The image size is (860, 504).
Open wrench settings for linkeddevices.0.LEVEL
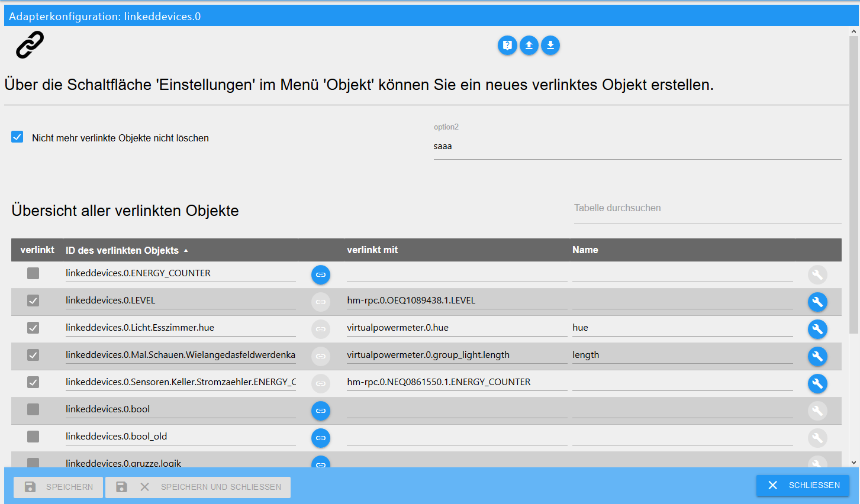click(817, 302)
